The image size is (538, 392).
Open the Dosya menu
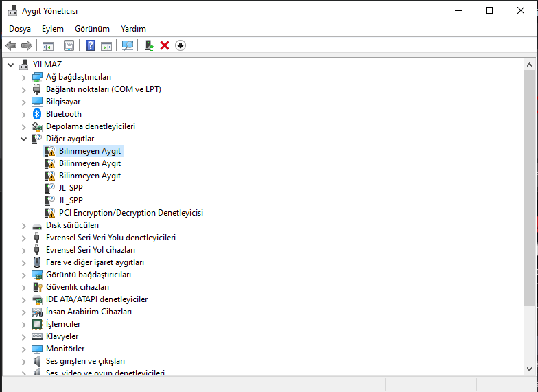[19, 29]
